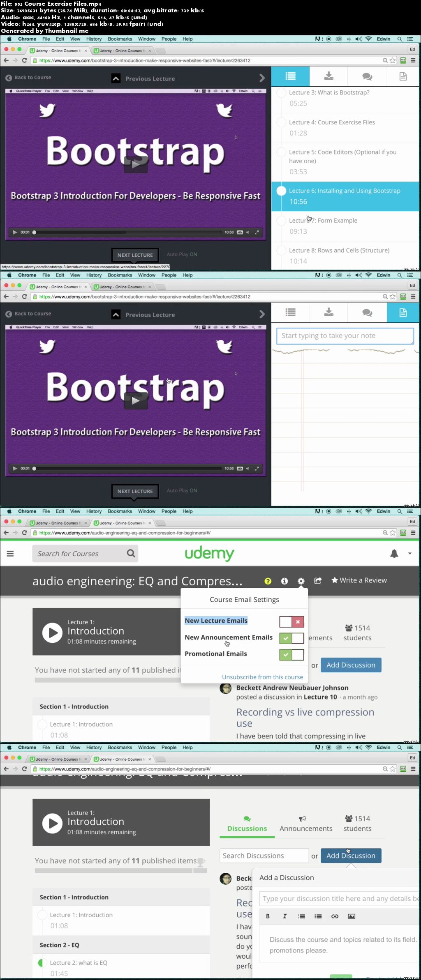The width and height of the screenshot is (421, 980).
Task: Open the Bookmarks menu in the frame showing the lecture list
Action: click(120, 39)
